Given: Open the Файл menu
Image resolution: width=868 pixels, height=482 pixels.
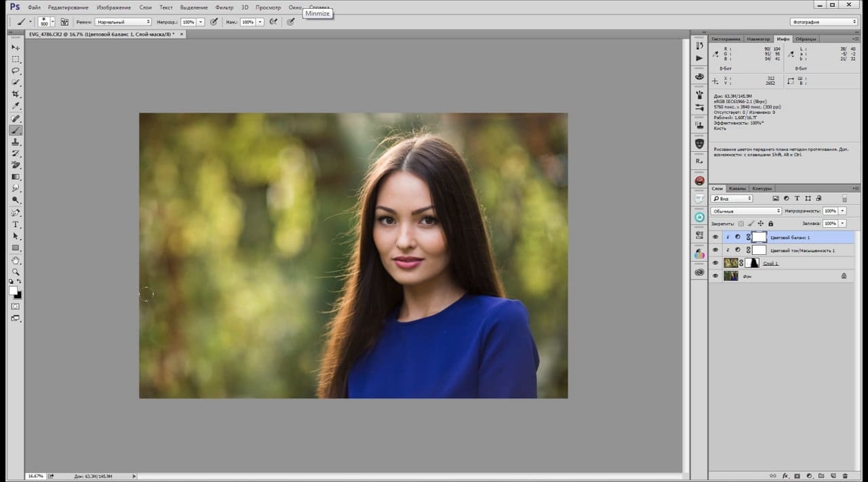Looking at the screenshot, I should [x=35, y=7].
